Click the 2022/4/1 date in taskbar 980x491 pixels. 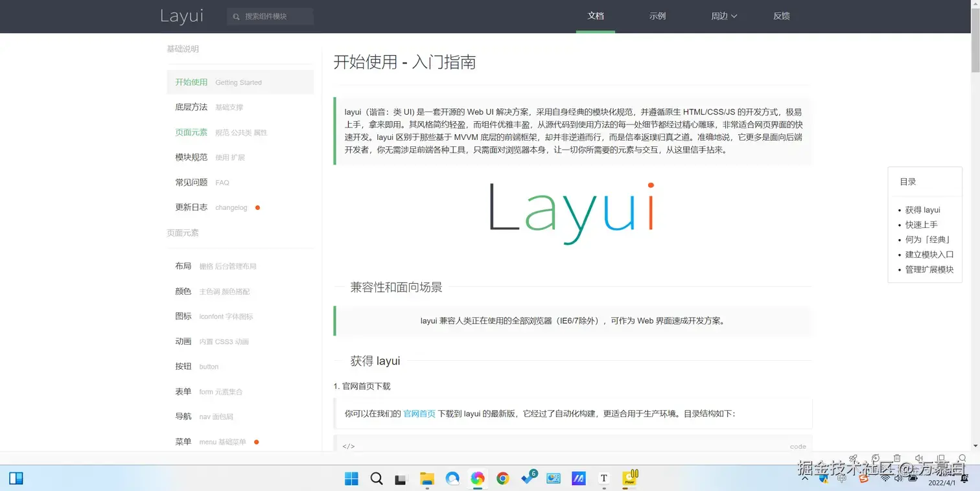click(940, 483)
